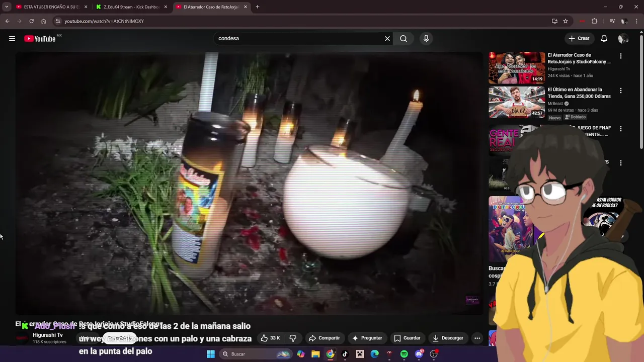Open options for MrBeast video suggestion

point(621,90)
